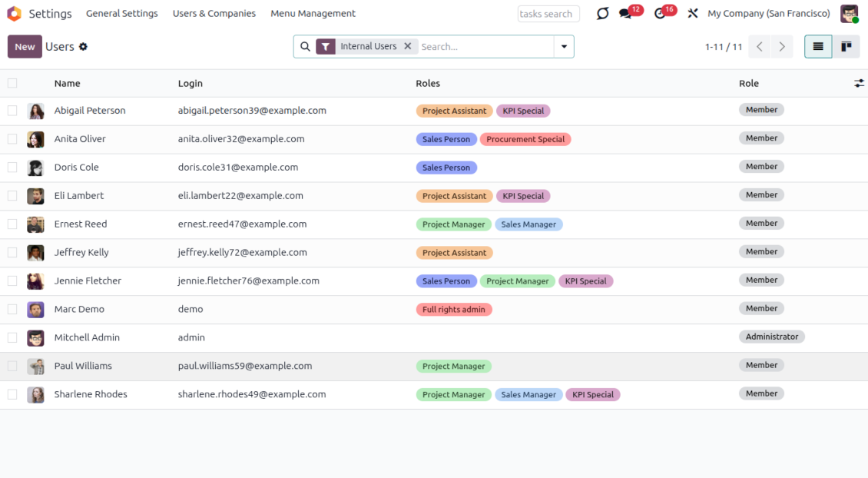Tick the select-all checkbox in header

pos(12,83)
